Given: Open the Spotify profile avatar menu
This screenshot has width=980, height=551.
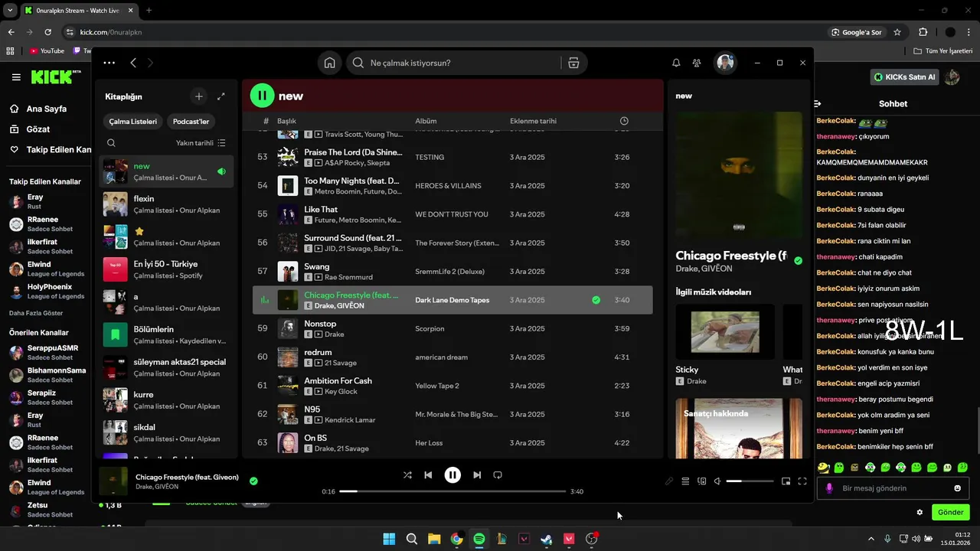Looking at the screenshot, I should [x=725, y=63].
